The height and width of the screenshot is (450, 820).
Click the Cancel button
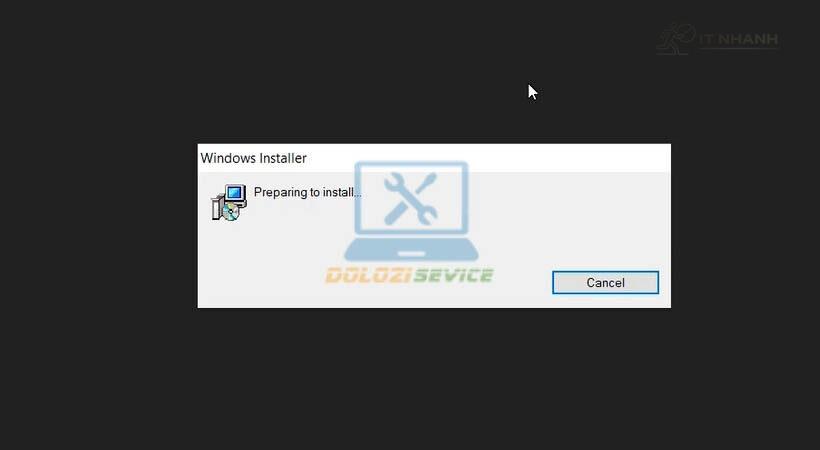point(605,283)
